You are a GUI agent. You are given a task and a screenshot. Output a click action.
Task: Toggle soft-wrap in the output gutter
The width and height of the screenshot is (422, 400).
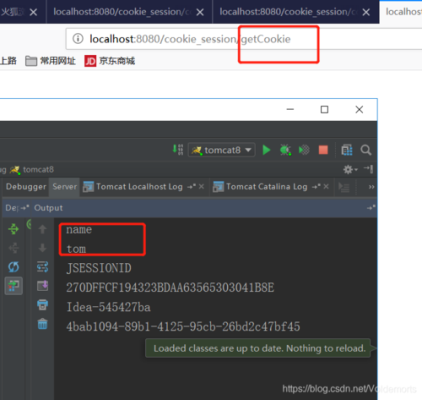pos(43,267)
